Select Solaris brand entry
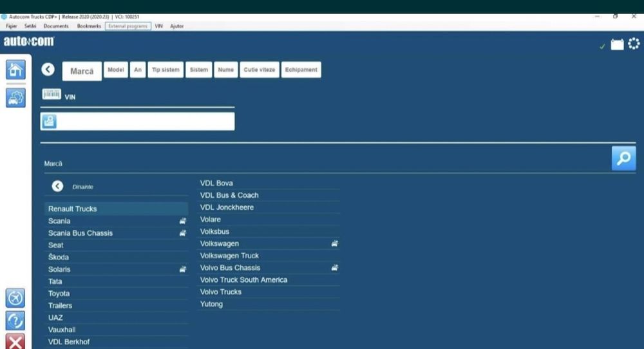This screenshot has width=644, height=349. (x=116, y=269)
